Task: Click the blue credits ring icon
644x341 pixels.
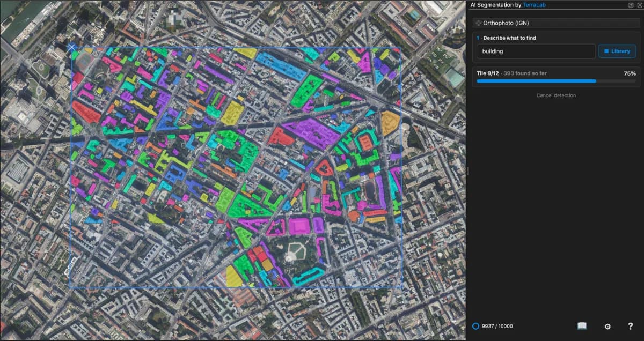Action: tap(475, 326)
